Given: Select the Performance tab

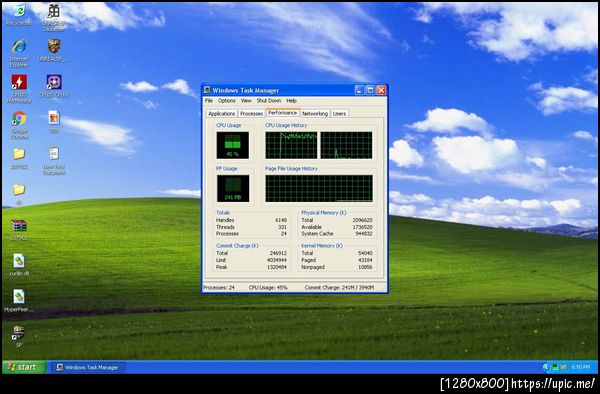Looking at the screenshot, I should point(282,113).
